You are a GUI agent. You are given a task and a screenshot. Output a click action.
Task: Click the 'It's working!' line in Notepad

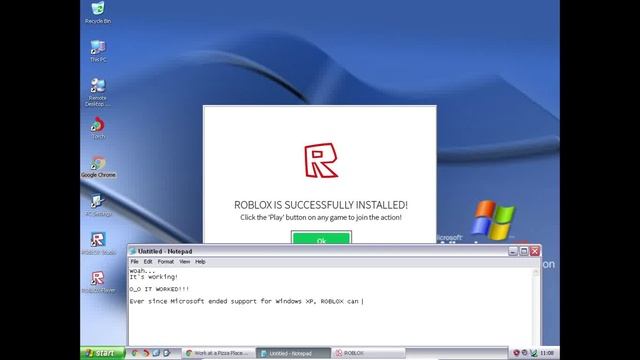tap(154, 277)
